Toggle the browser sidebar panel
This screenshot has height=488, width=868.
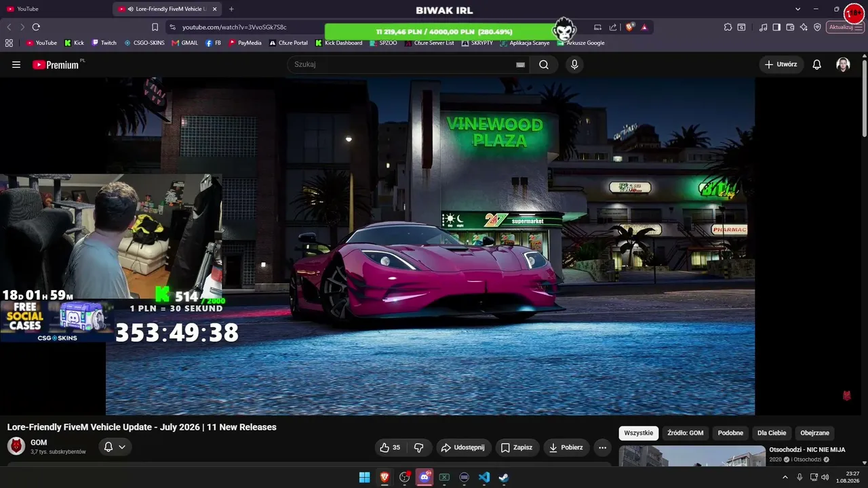pyautogui.click(x=776, y=27)
